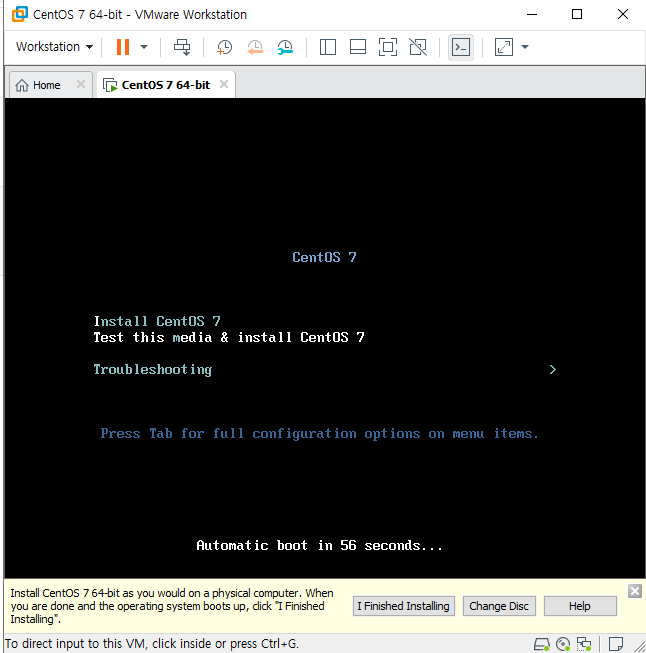Toggle the library sidebar panel view

click(328, 47)
